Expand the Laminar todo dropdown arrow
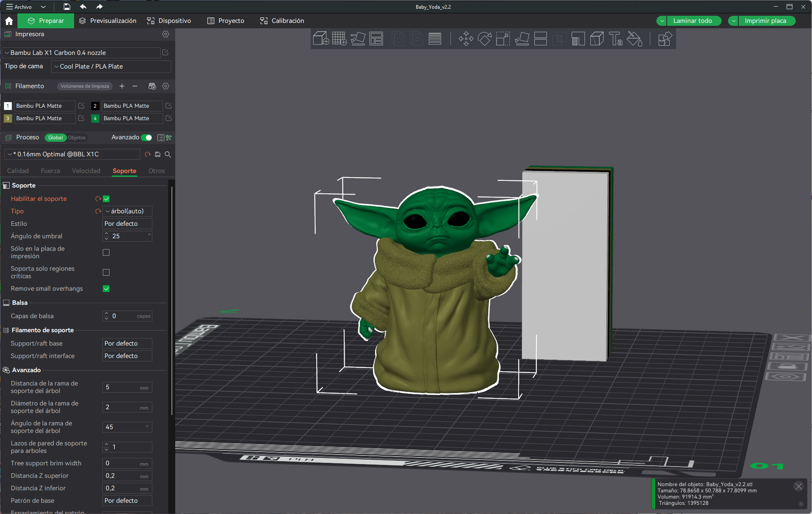Image resolution: width=812 pixels, height=514 pixels. point(662,21)
